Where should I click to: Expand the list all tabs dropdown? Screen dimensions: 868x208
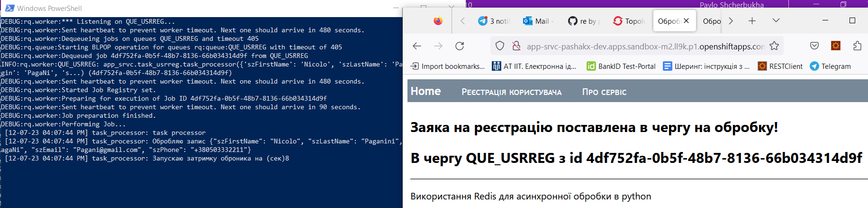pyautogui.click(x=776, y=20)
